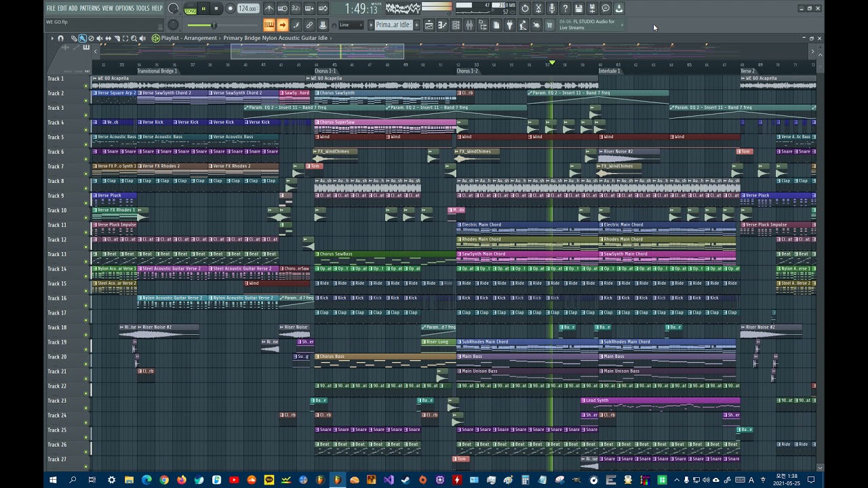Screen dimensions: 868x488
Task: Open the playlist view icon
Action: (x=429, y=25)
